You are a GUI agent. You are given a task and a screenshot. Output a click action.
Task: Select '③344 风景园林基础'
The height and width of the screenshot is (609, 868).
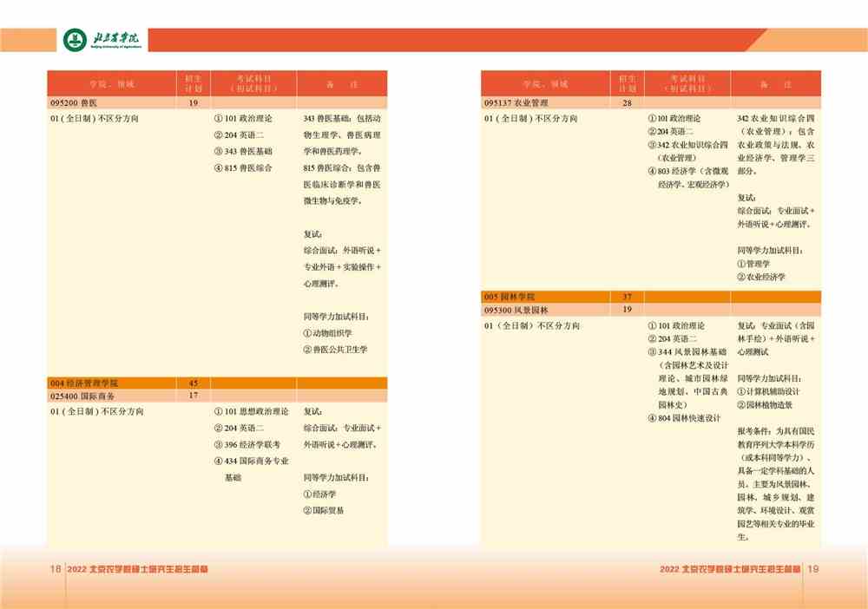(687, 352)
